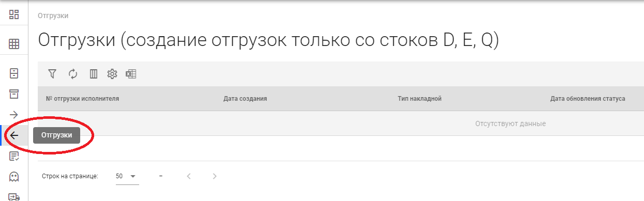This screenshot has width=644, height=201.
Task: Go to the next page
Action: (215, 176)
